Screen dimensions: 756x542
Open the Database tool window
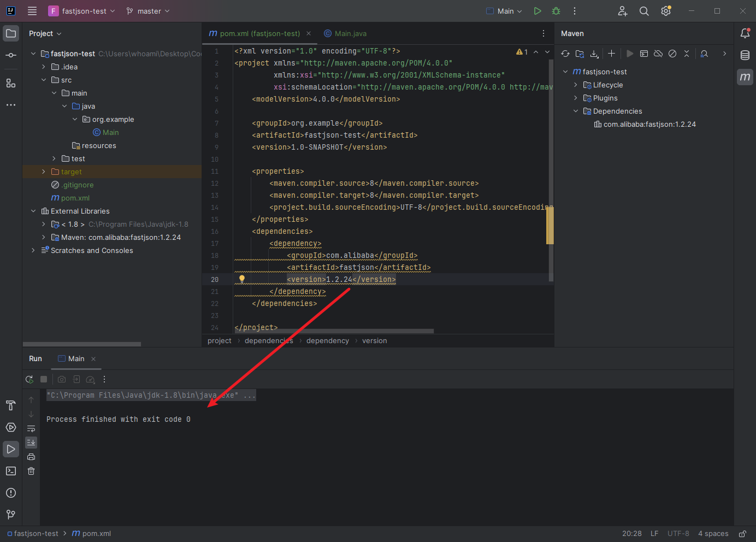(745, 55)
